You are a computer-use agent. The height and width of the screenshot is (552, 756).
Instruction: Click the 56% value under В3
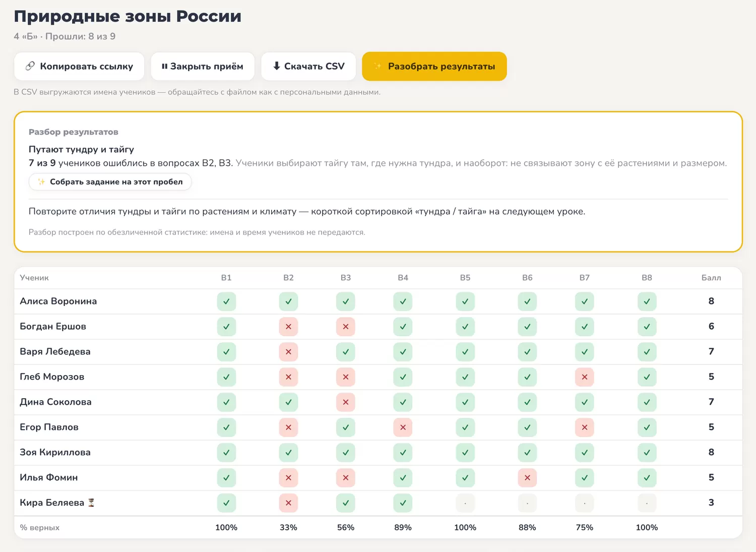tap(346, 527)
